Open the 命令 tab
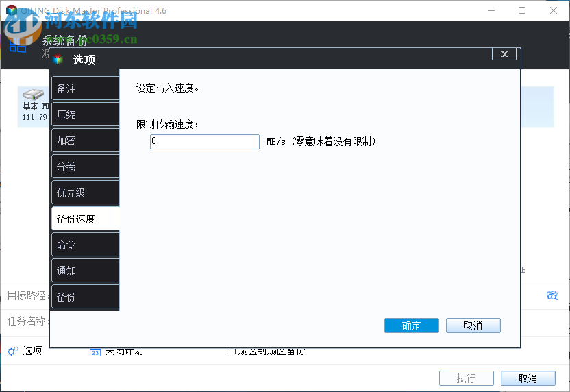Image resolution: width=570 pixels, height=392 pixels. [x=86, y=245]
